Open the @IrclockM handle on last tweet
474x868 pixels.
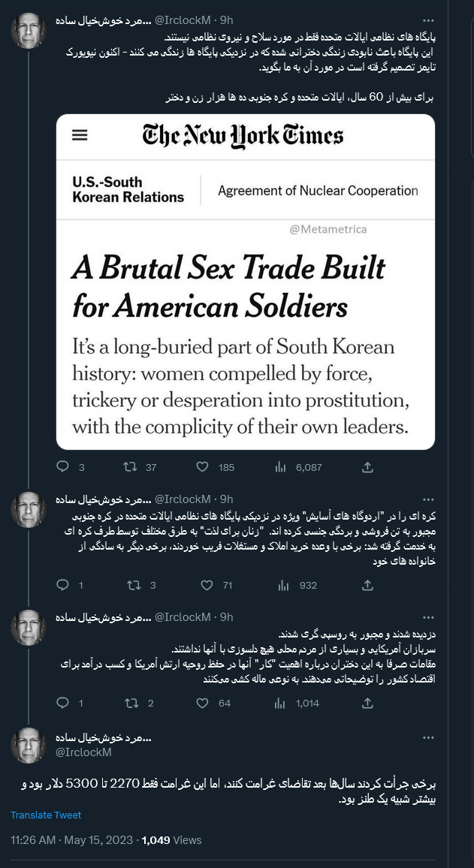tap(83, 752)
